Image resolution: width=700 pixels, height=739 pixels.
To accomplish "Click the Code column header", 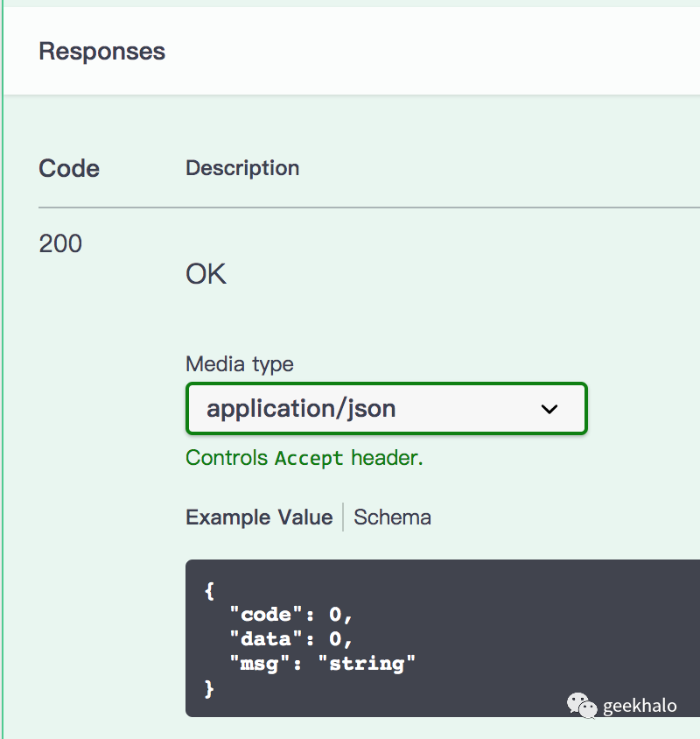I will coord(69,168).
